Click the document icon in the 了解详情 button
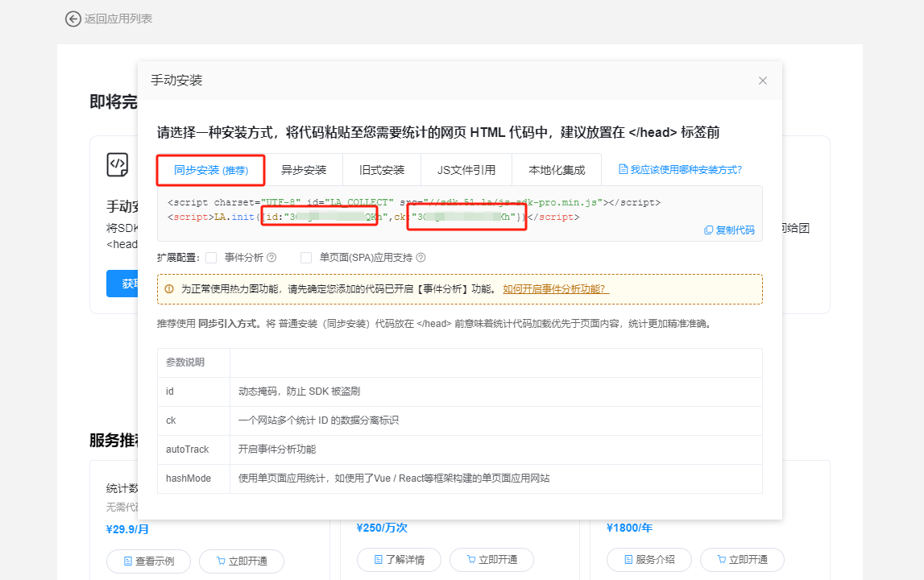This screenshot has width=924, height=580. [x=379, y=559]
